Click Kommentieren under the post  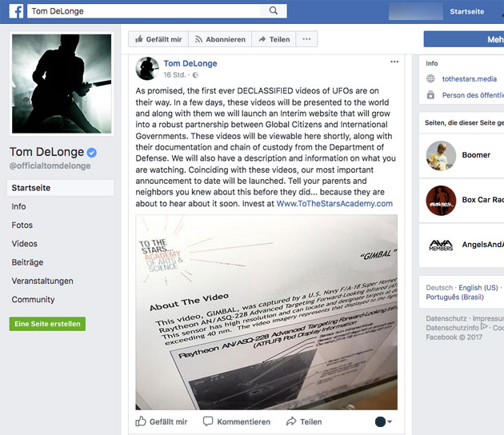pos(237,421)
